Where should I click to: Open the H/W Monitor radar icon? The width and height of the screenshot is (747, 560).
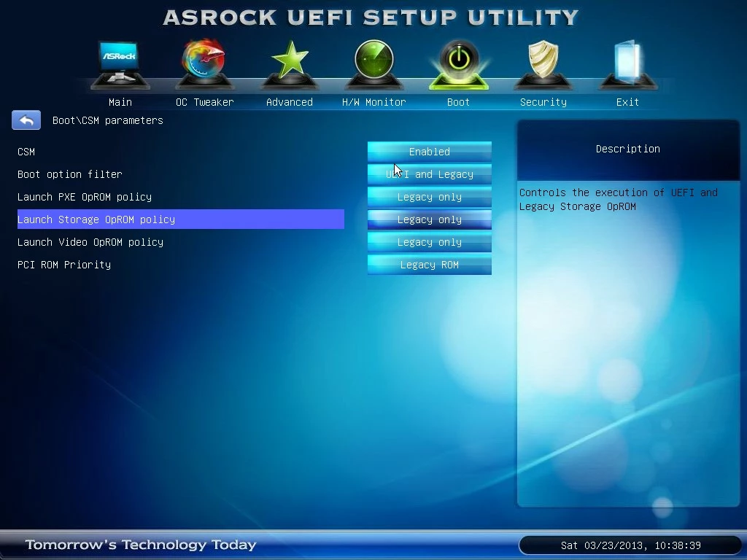(x=374, y=64)
